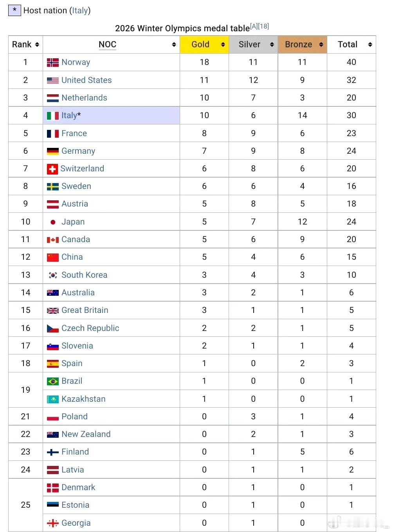Screen dimensions: 393x532
Task: Click the Canada flag icon
Action: coord(53,240)
